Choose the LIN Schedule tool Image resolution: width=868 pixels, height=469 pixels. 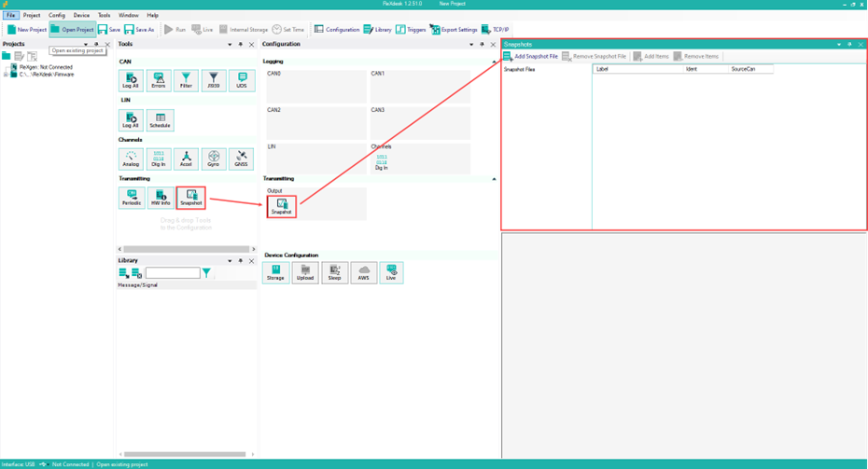tap(160, 120)
